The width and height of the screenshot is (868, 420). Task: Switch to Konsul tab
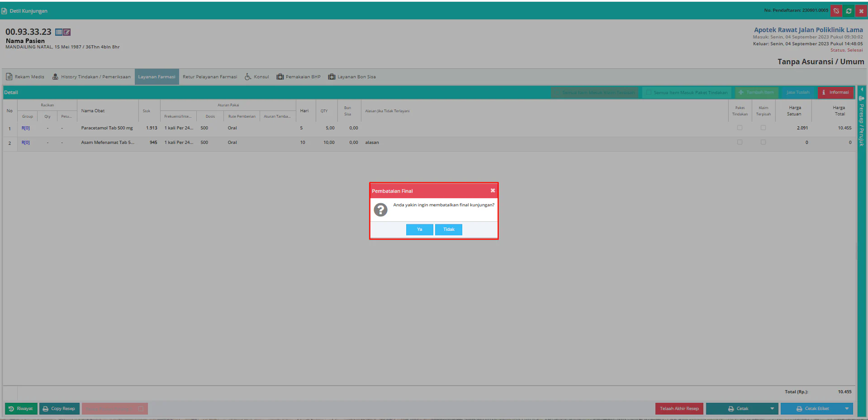tap(257, 77)
